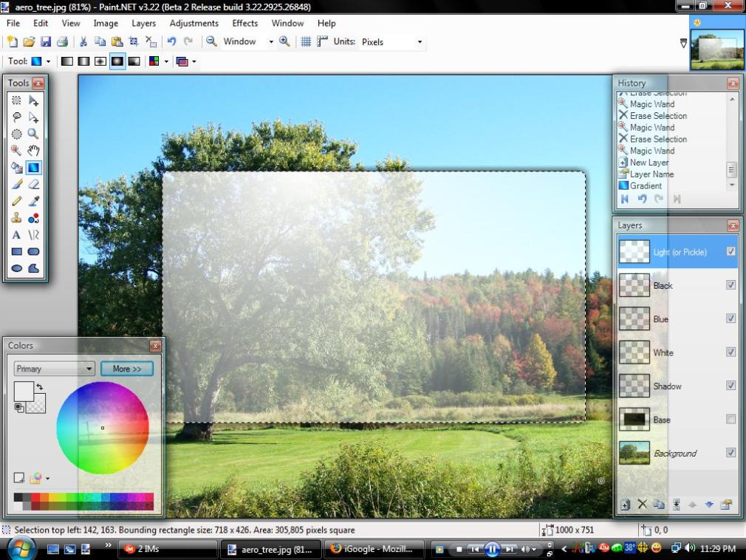Screen dimensions: 746x560
Task: Open the zoom level Window dropdown
Action: [x=248, y=42]
